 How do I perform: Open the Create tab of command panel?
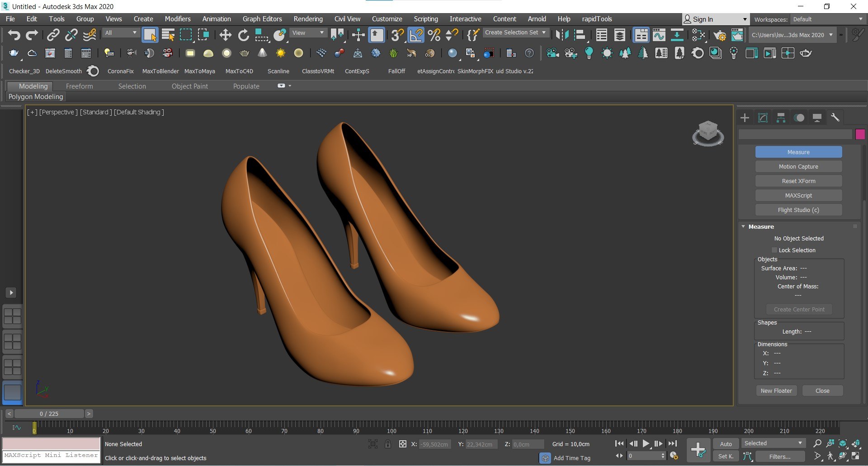pyautogui.click(x=745, y=118)
